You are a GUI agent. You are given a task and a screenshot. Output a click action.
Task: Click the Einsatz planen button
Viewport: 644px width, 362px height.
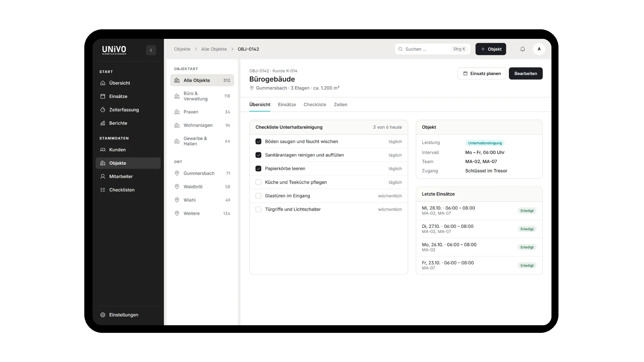482,73
